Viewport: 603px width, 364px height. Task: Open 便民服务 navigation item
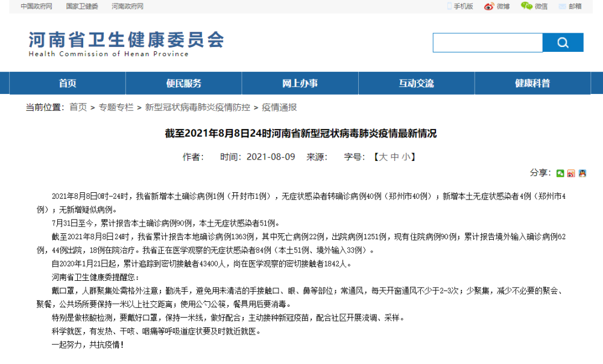coord(183,83)
